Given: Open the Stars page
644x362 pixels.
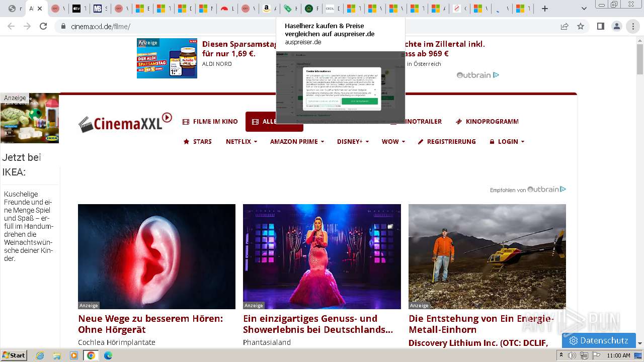Looking at the screenshot, I should (x=197, y=142).
